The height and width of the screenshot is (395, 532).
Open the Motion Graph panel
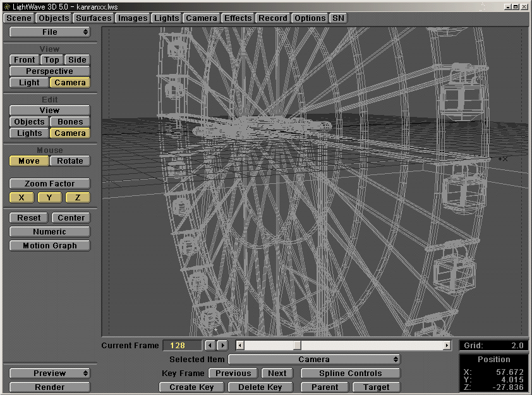coord(49,245)
